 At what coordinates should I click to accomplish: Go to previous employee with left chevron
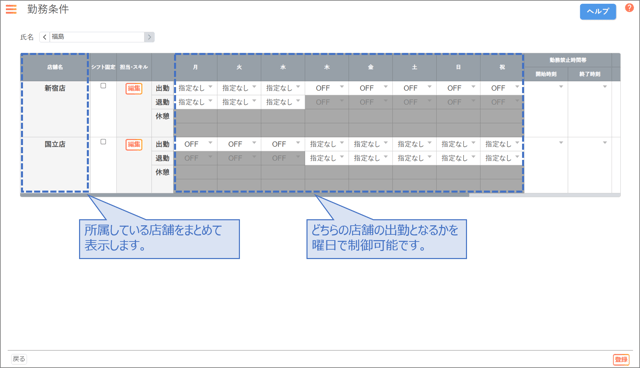[44, 37]
